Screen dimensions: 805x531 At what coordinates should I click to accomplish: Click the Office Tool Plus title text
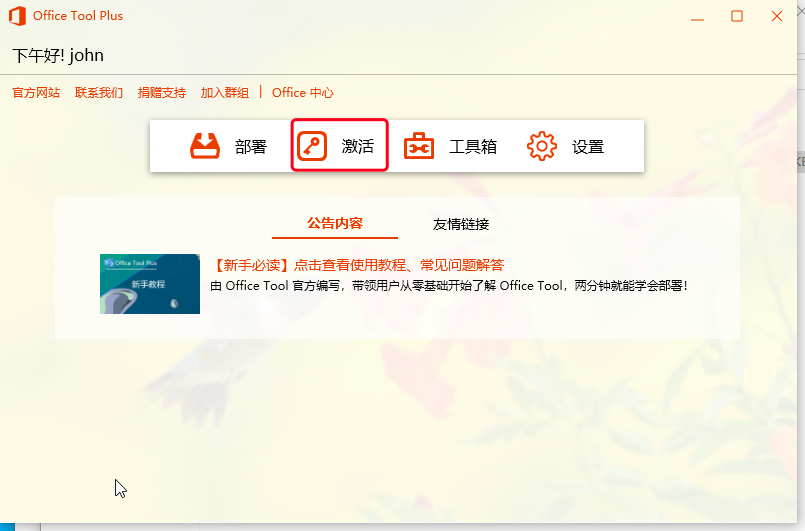(78, 16)
